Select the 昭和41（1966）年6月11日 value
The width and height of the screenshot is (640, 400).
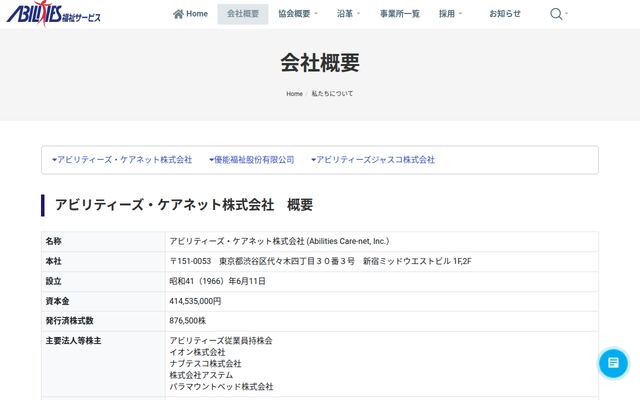tap(218, 281)
